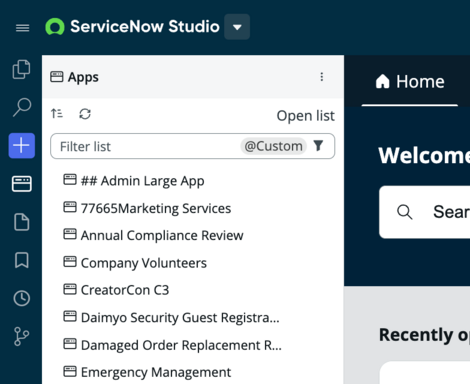This screenshot has height=384, width=470.
Task: Click the Home tab house icon
Action: 382,82
